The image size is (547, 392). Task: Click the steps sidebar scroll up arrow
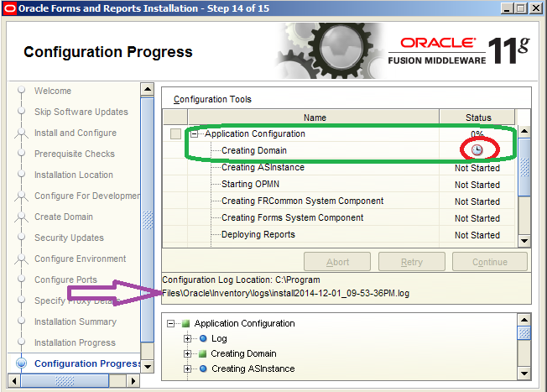tap(147, 89)
